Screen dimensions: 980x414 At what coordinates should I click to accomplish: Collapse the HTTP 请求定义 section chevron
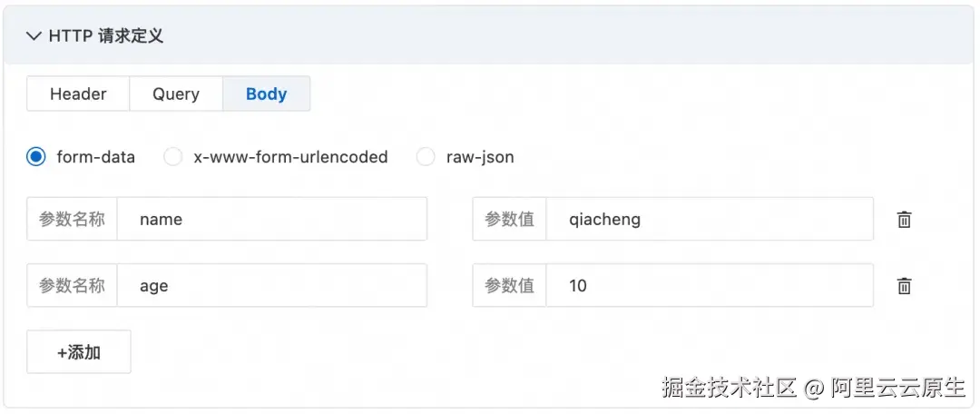tap(34, 36)
